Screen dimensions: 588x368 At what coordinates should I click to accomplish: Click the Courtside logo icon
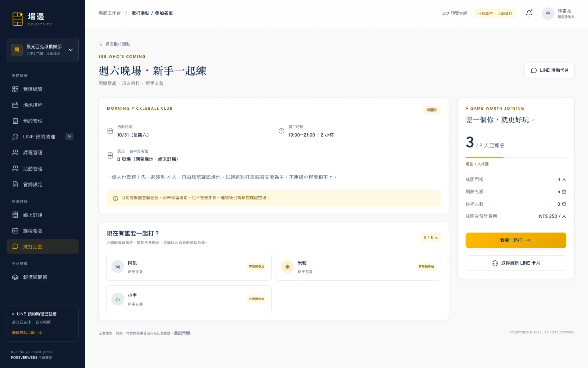coord(18,19)
